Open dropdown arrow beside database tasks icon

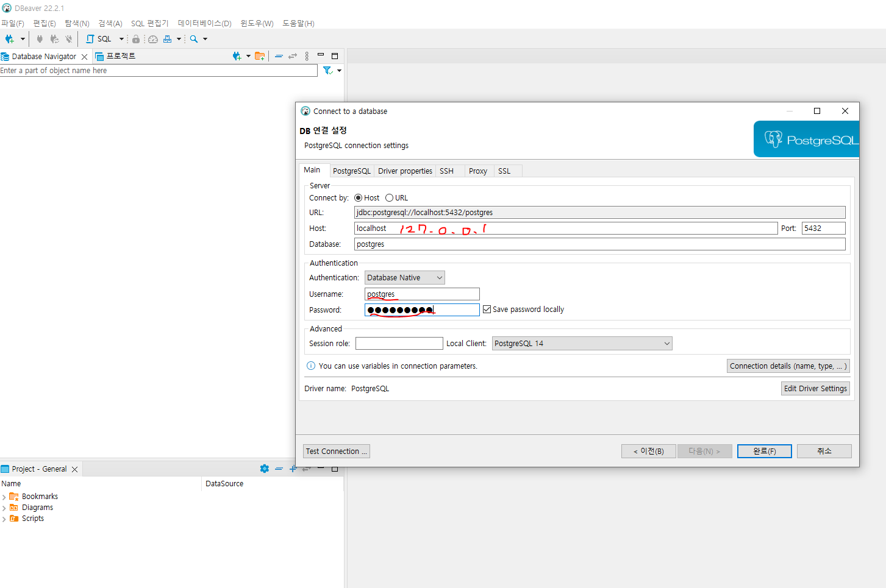179,39
